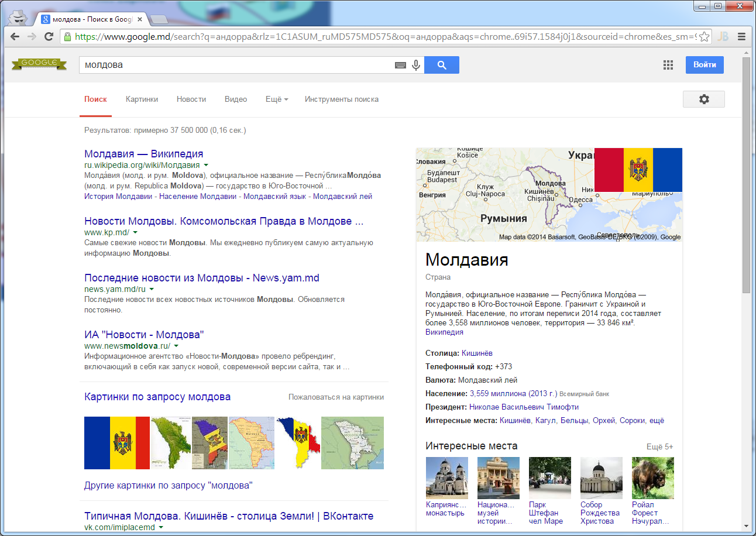This screenshot has height=536, width=756.
Task: Expand the arrow beside ru.wikipedia.org result
Action: (x=206, y=166)
